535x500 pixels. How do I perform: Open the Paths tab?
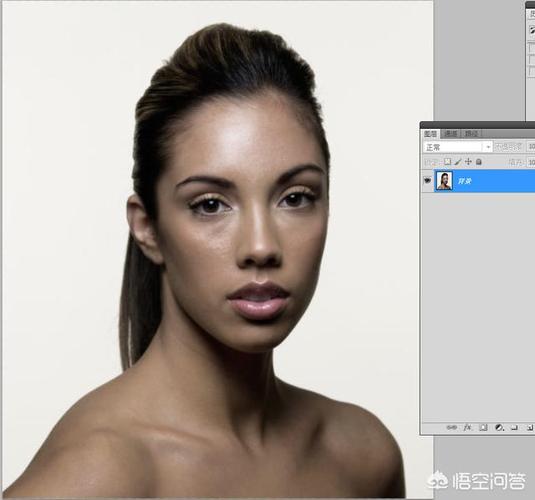tap(471, 134)
